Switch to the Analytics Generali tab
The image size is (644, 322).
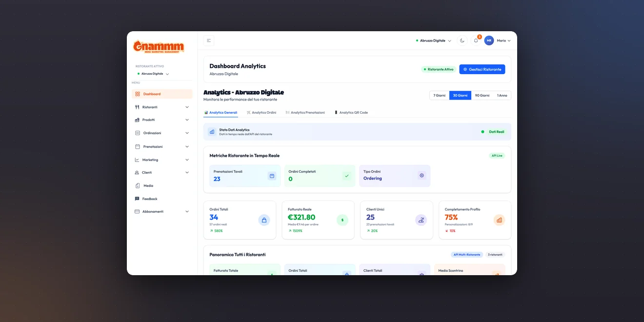click(221, 113)
